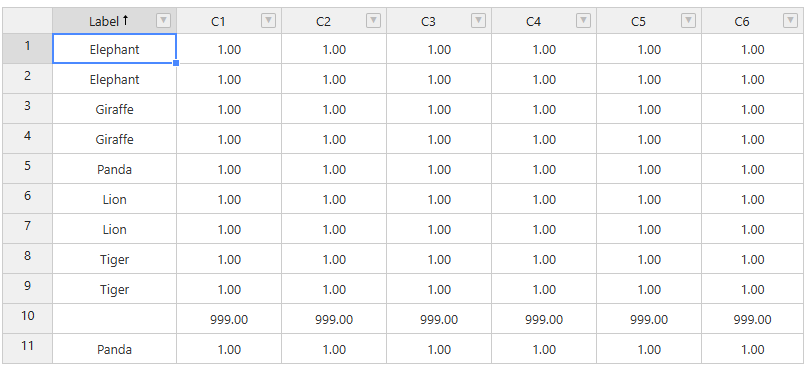The image size is (810, 368).
Task: Open the Label column filter dropdown
Action: [x=163, y=21]
